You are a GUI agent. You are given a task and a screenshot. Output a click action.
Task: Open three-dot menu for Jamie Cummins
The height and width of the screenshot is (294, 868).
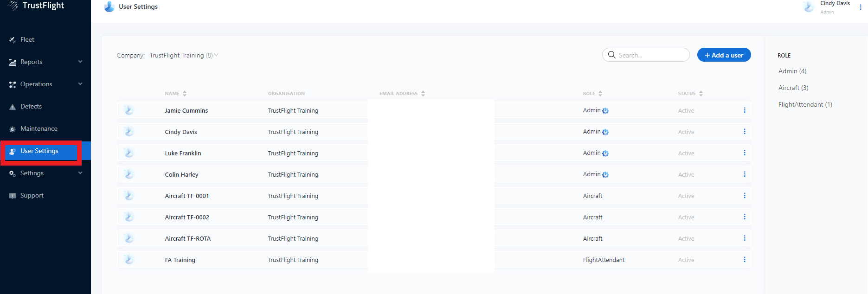(744, 110)
